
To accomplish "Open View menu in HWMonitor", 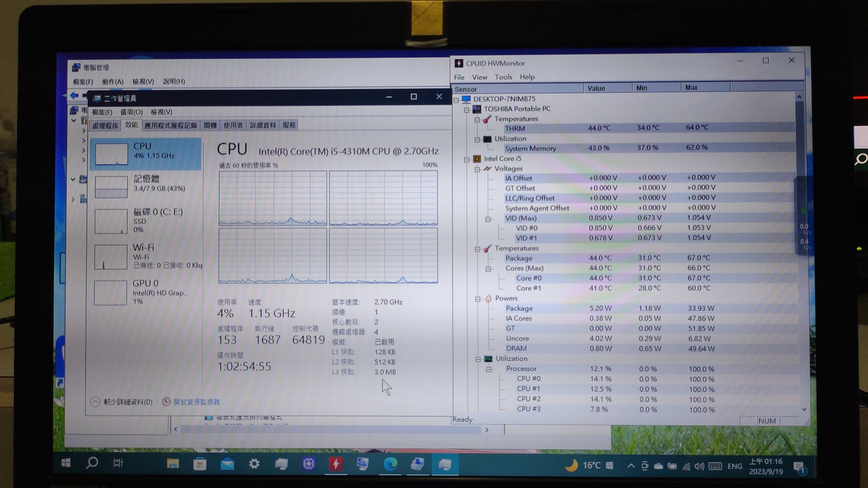I will click(480, 77).
